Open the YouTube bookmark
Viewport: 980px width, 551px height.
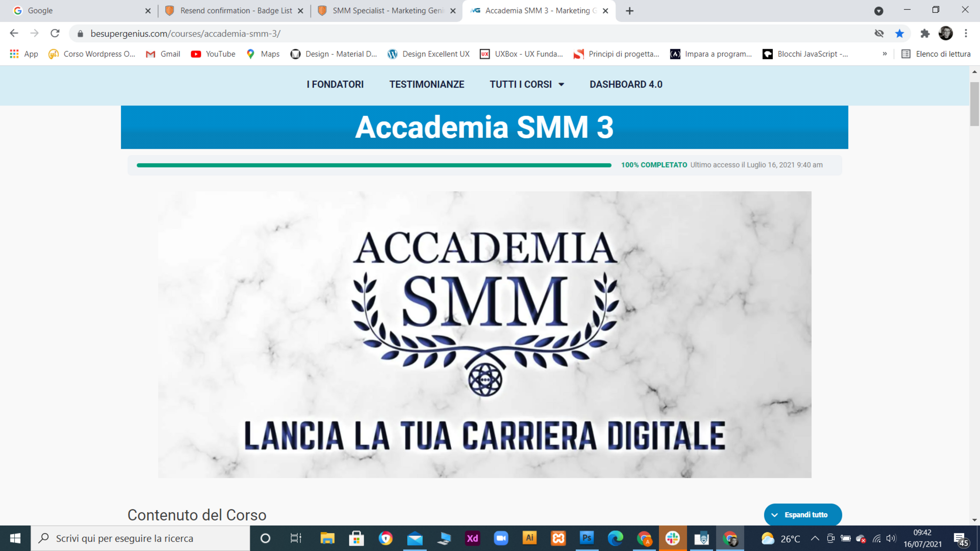[213, 54]
